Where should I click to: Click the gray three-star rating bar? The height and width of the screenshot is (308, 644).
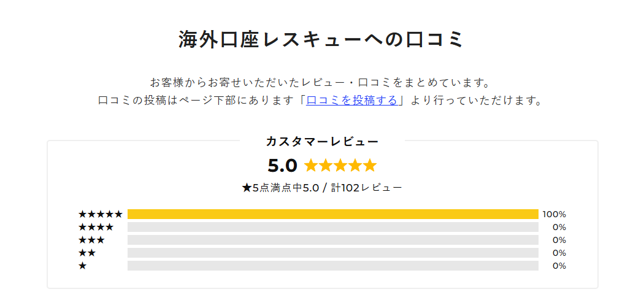pyautogui.click(x=332, y=240)
